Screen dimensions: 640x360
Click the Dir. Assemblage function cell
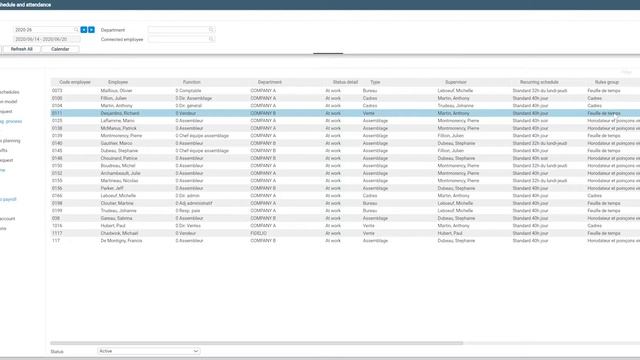click(193, 98)
